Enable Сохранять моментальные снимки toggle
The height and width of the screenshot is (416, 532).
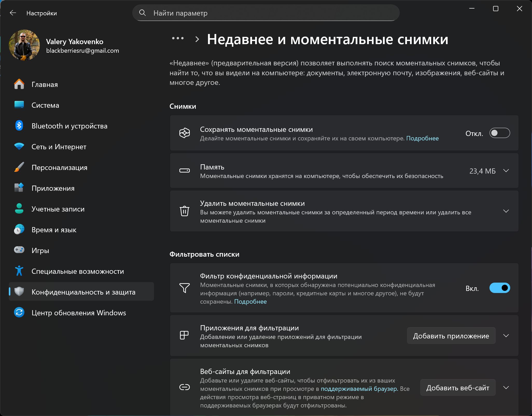pos(499,133)
